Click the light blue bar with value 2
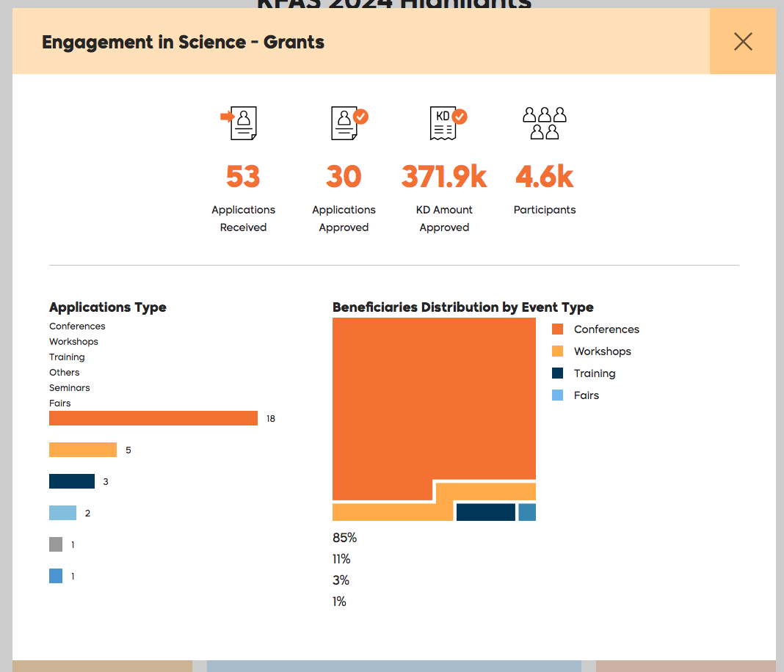Screen dimensions: 784x672 [x=62, y=513]
